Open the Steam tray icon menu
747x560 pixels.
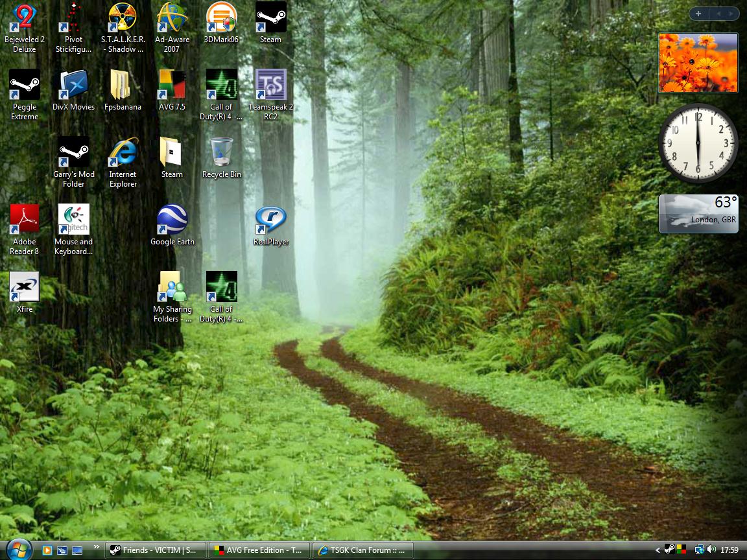[670, 550]
